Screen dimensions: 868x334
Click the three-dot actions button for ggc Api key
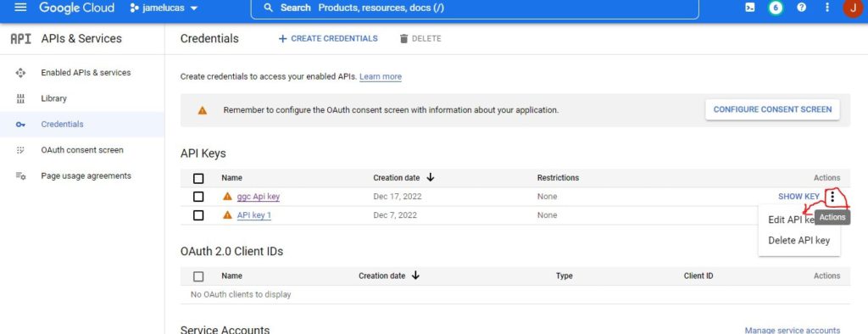coord(832,197)
